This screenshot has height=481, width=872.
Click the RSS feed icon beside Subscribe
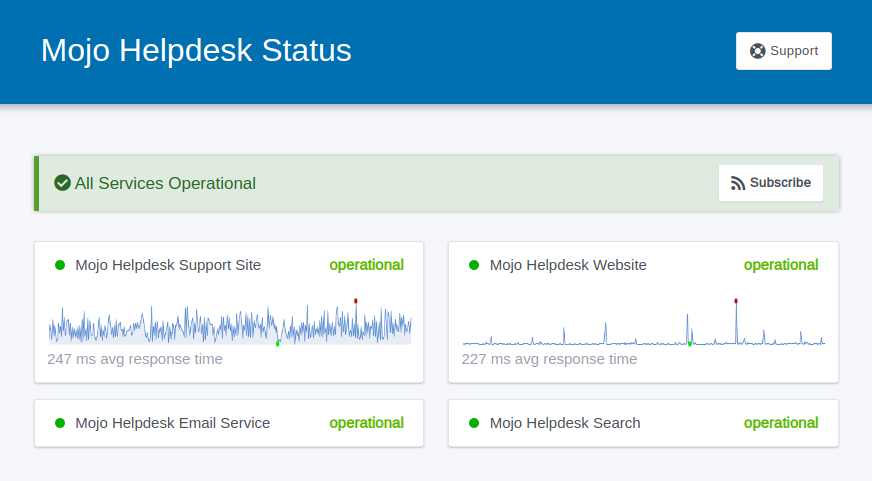pos(737,184)
